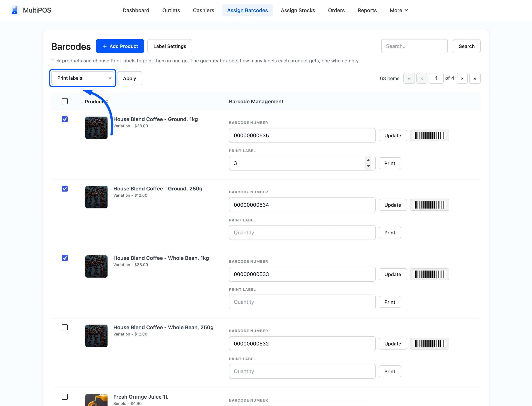Open Fresh Orange Juice 1L thumbnail
The width and height of the screenshot is (532, 406).
tap(96, 400)
